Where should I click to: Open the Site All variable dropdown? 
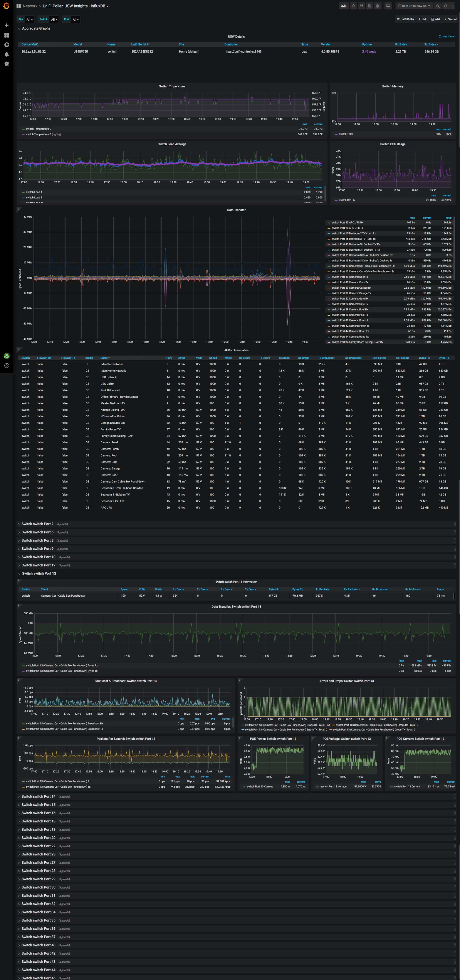[30, 19]
